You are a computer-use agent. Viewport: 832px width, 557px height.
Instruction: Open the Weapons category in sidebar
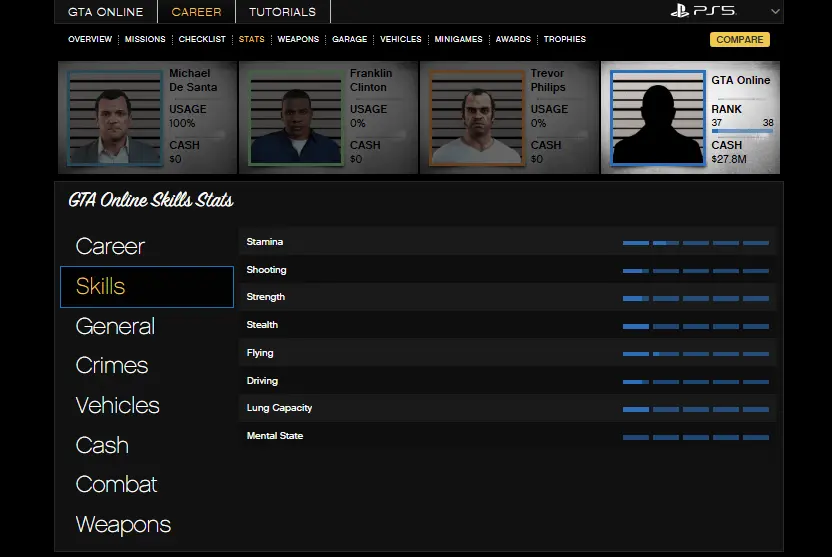tap(123, 525)
